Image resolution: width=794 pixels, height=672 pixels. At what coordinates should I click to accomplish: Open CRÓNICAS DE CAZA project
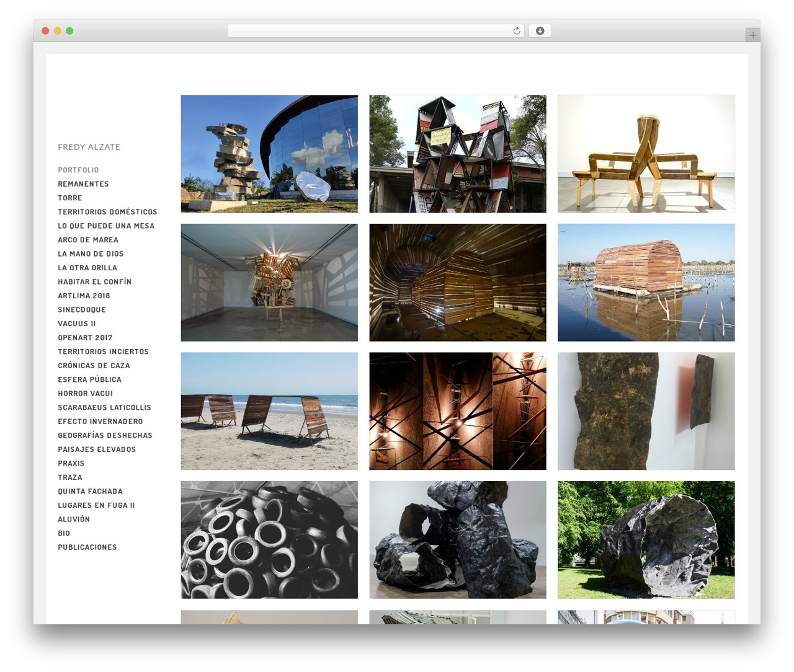(x=94, y=366)
